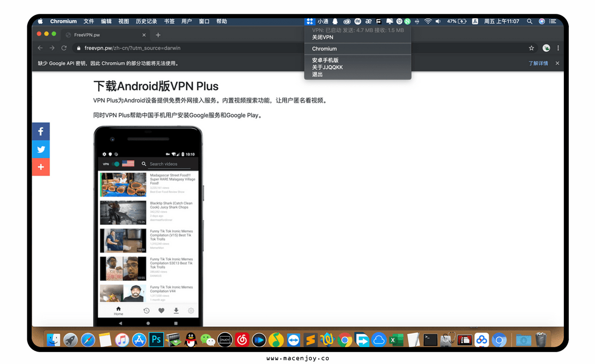Image resolution: width=595 pixels, height=364 pixels.
Task: Open App Store from the dock
Action: (139, 340)
